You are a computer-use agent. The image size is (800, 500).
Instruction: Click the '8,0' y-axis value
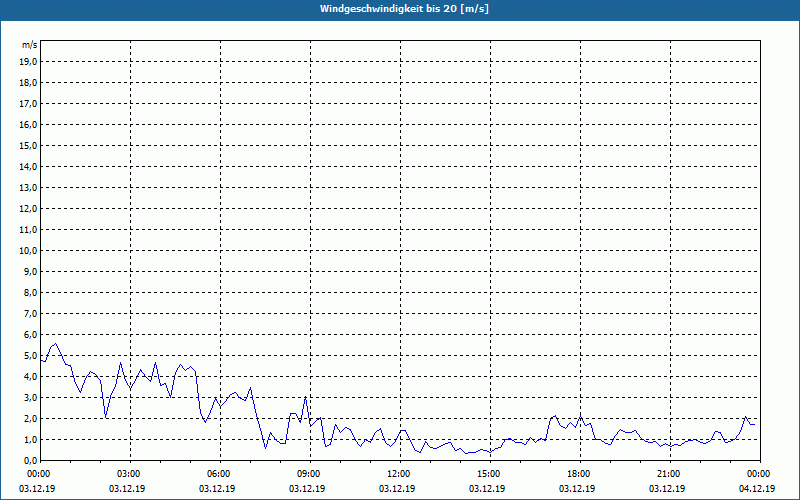pos(31,292)
